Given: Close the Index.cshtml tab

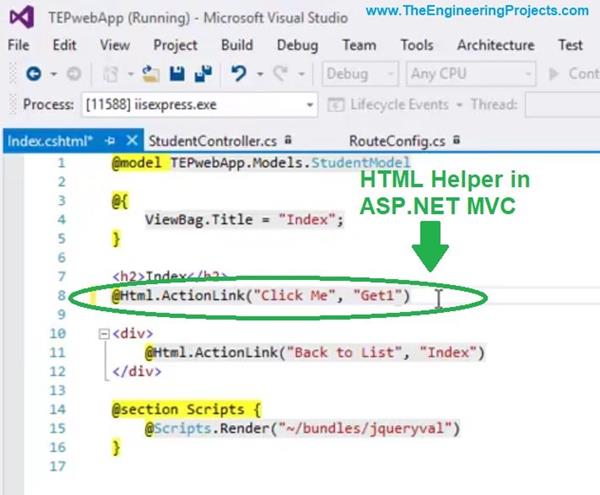Looking at the screenshot, I should pyautogui.click(x=131, y=140).
